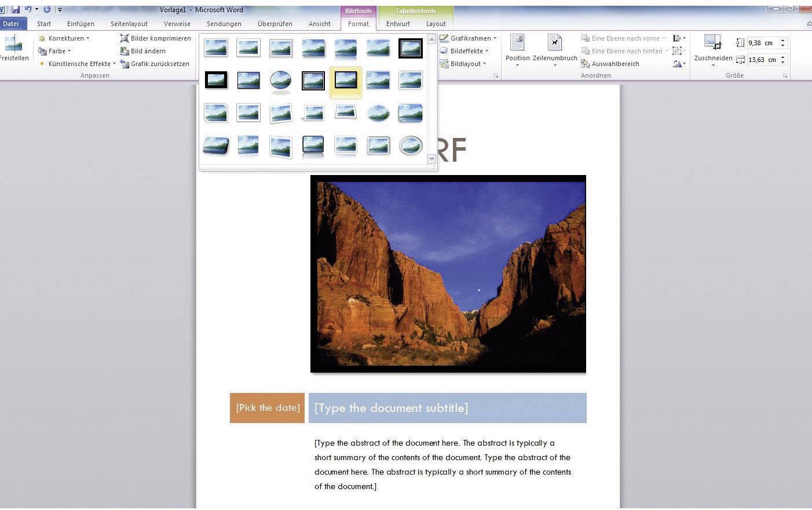
Task: Select the canyon picture in the document
Action: coord(448,274)
